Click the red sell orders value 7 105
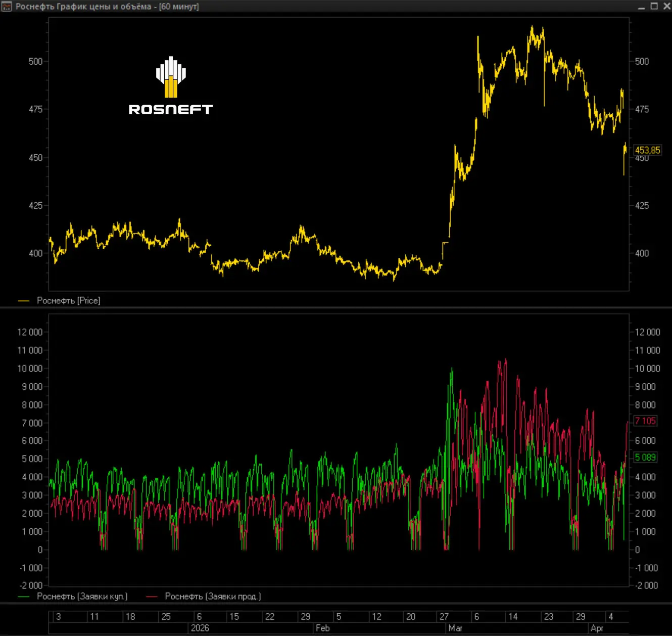The image size is (672, 636). coord(645,421)
